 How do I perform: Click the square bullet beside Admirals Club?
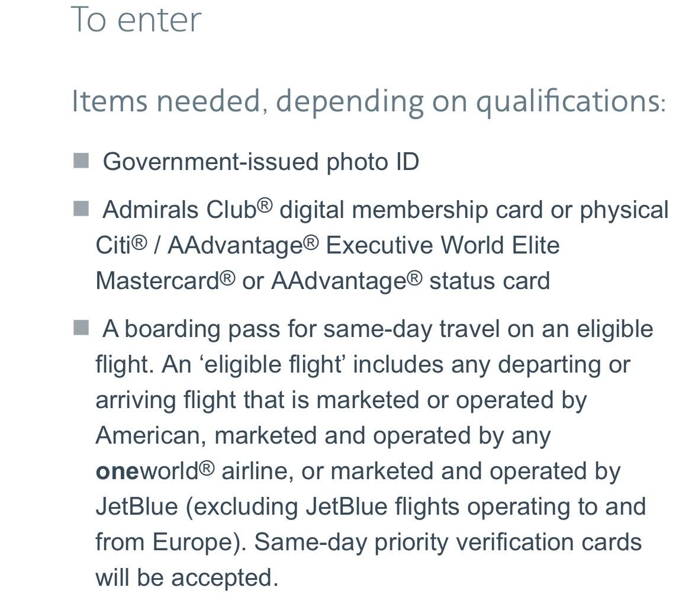click(81, 208)
